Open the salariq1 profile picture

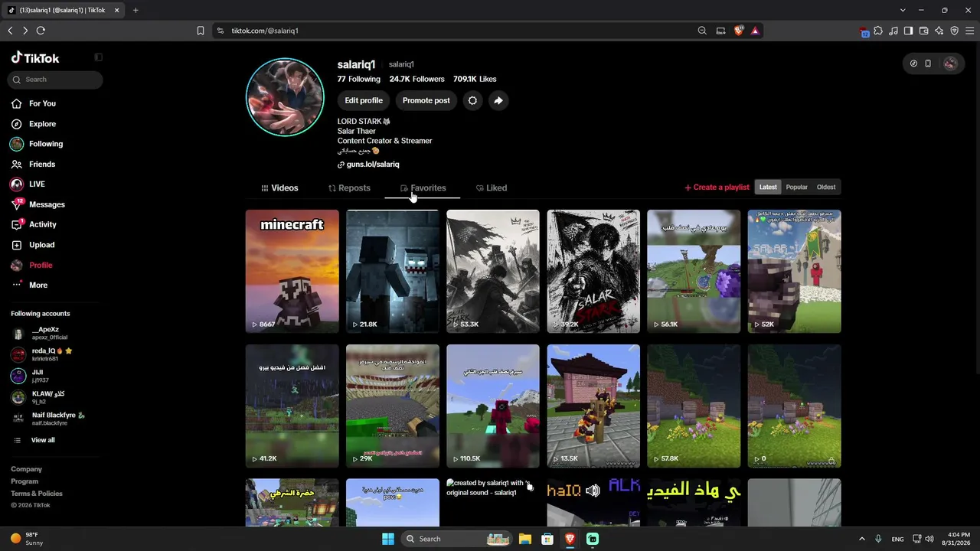tap(285, 97)
